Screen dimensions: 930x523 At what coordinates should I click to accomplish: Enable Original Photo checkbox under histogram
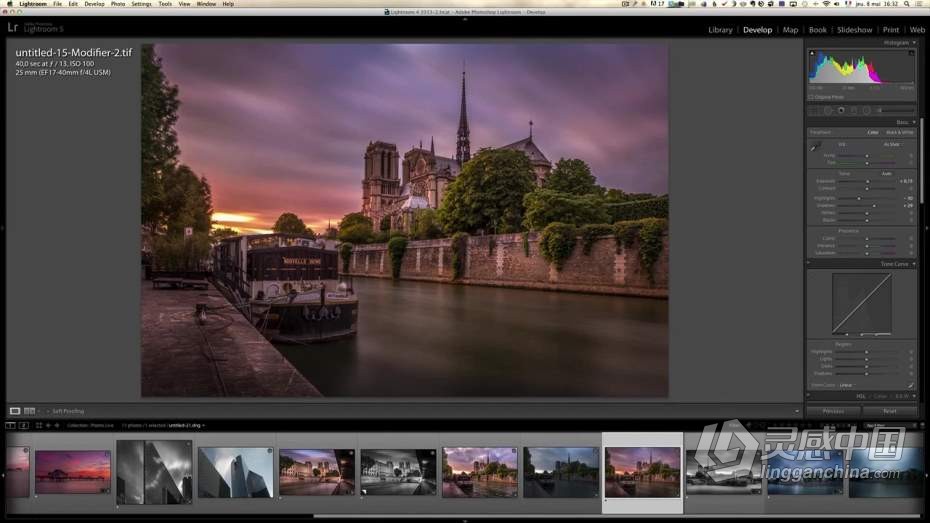point(811,97)
